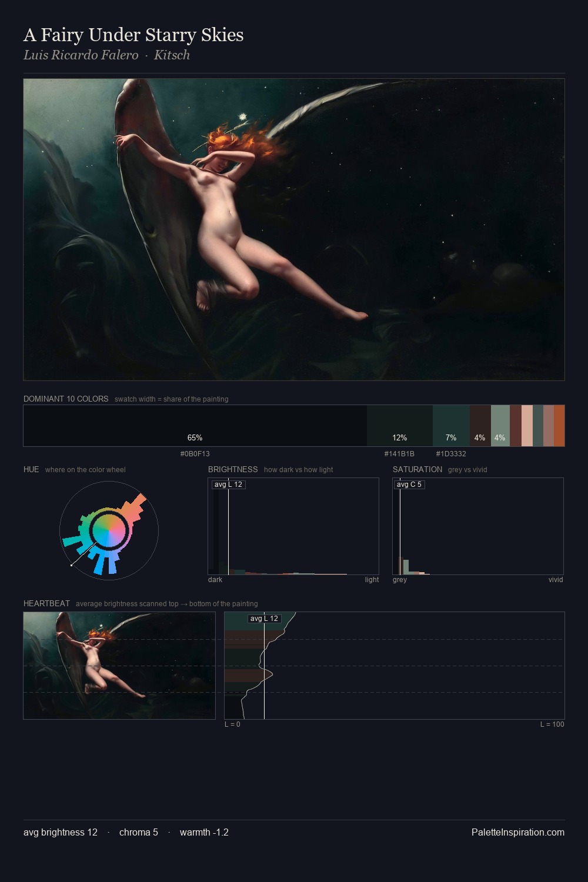Click the HUE section heading

tap(31, 469)
